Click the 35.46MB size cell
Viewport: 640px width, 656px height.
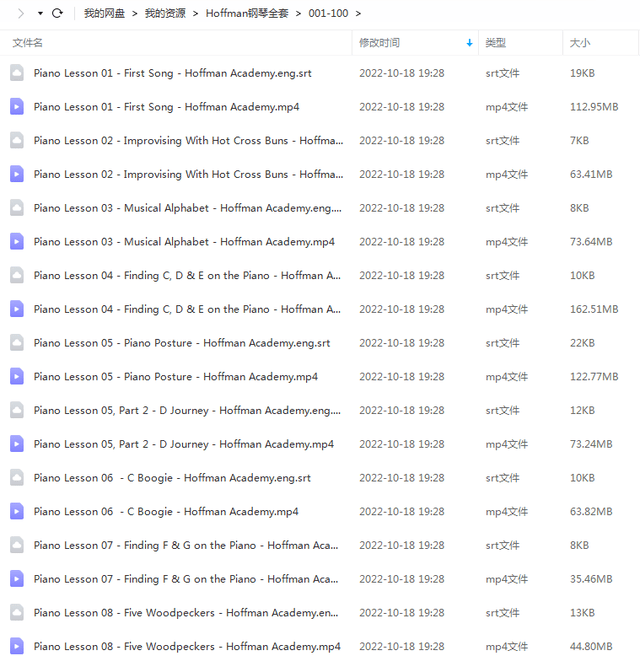591,579
